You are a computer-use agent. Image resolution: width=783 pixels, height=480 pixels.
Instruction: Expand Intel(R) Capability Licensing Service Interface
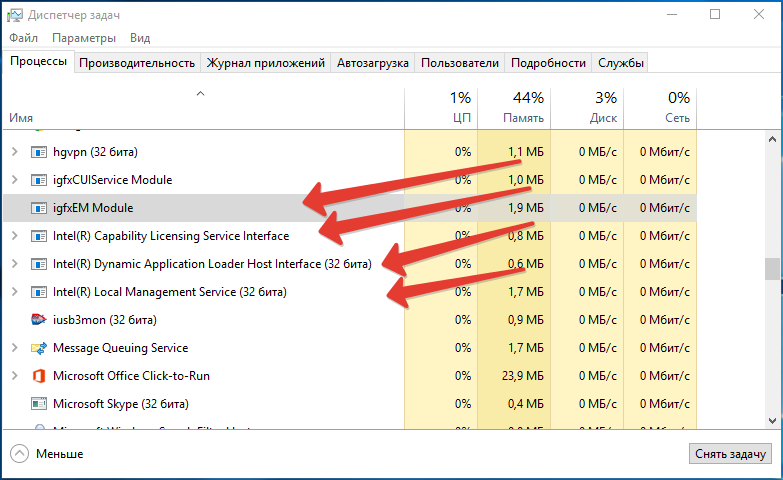point(14,236)
